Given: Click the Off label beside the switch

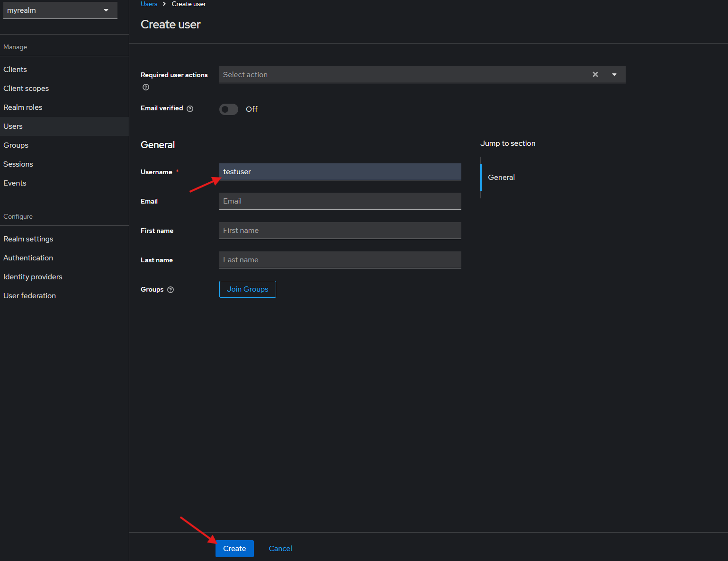Looking at the screenshot, I should point(252,109).
